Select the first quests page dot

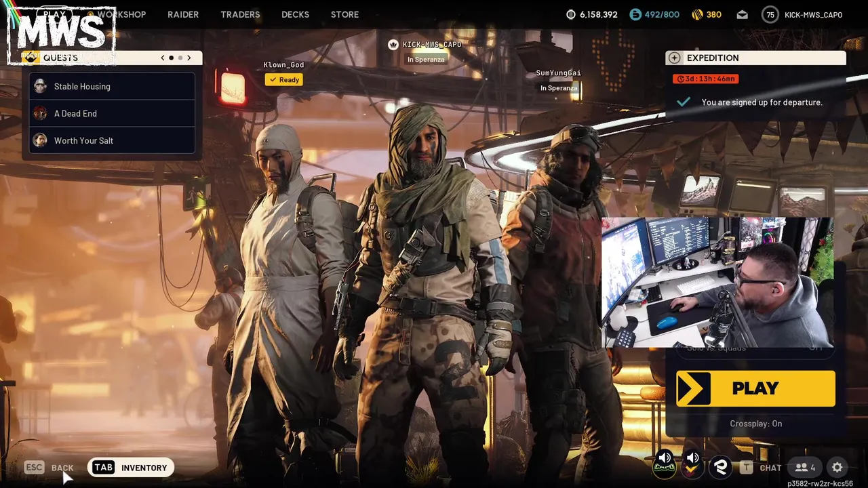click(x=171, y=58)
